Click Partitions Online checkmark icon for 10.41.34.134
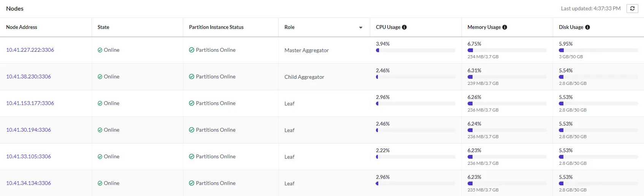 (x=192, y=183)
